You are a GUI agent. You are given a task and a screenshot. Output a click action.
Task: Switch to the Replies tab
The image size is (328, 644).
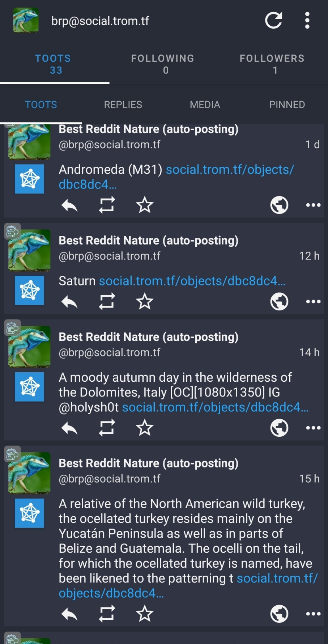coord(123,105)
